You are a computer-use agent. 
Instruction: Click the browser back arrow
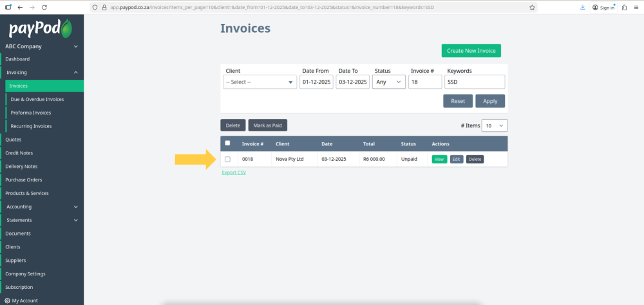pos(20,7)
